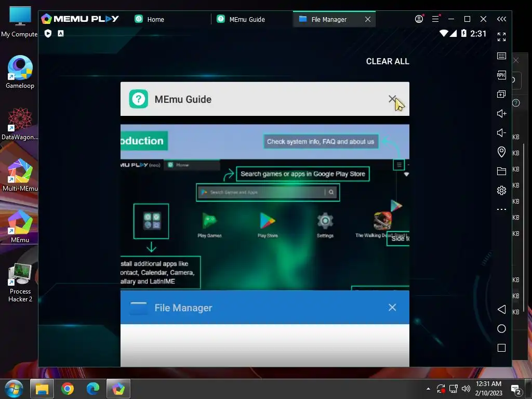Switch to the MEmu Guide tab
This screenshot has height=399, width=532.
pyautogui.click(x=241, y=19)
